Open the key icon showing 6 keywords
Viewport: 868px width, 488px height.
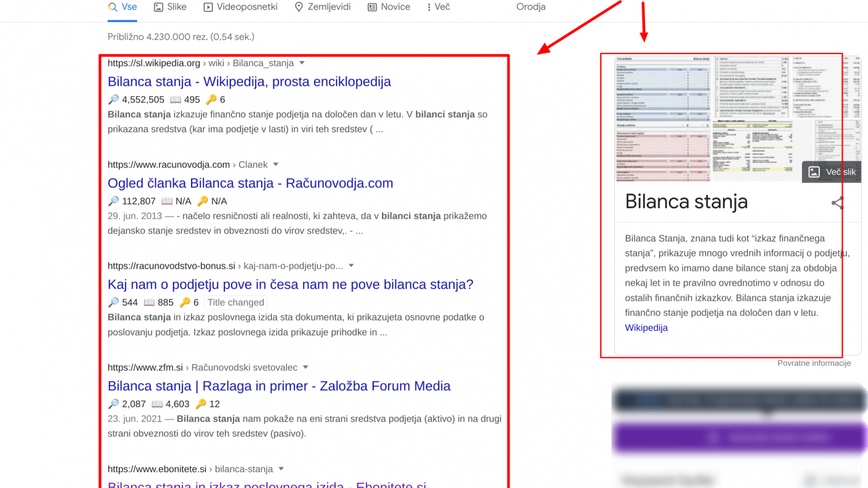(x=211, y=99)
